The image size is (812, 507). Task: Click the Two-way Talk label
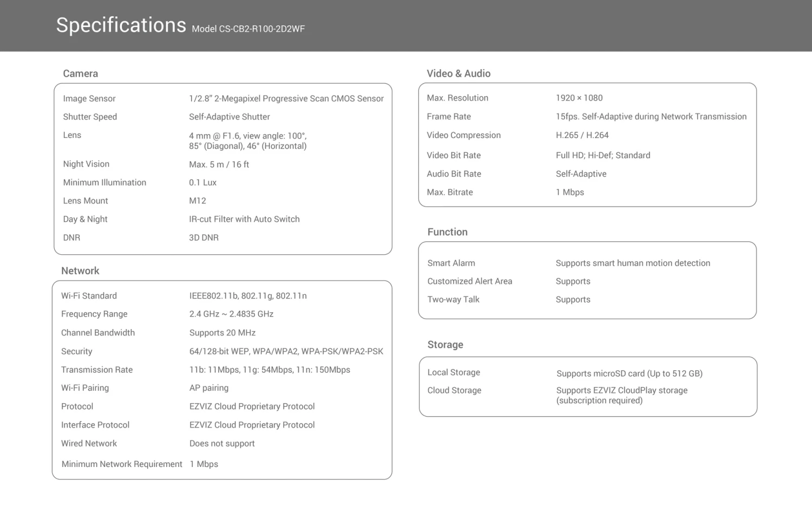[x=453, y=299]
